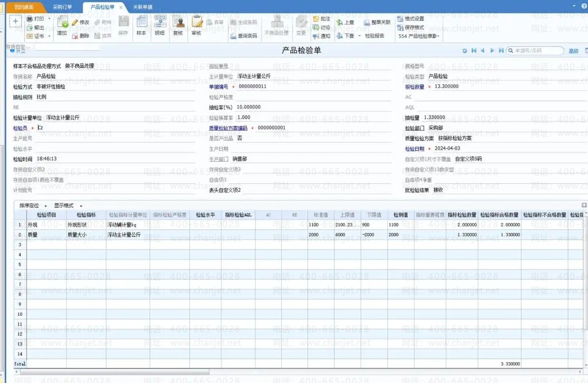Switch to the 采购订单 tab
The width and height of the screenshot is (588, 383).
(62, 7)
